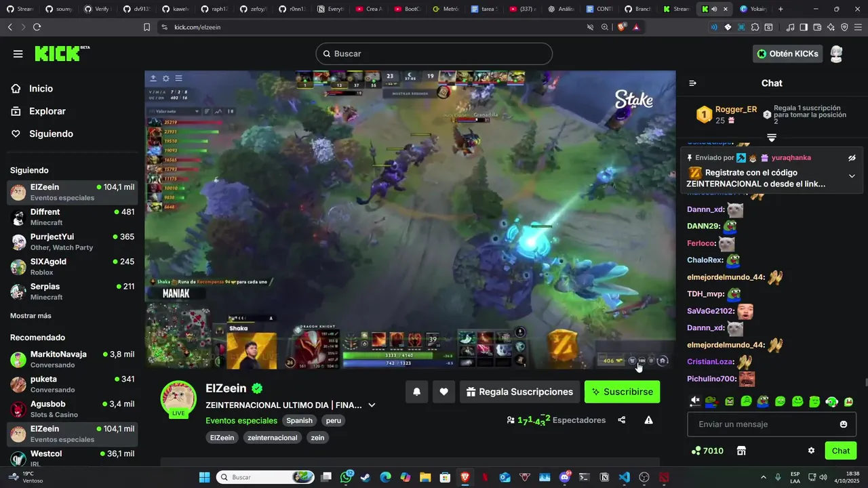Open the PurrjectYui channel
The image size is (868, 488).
point(72,242)
